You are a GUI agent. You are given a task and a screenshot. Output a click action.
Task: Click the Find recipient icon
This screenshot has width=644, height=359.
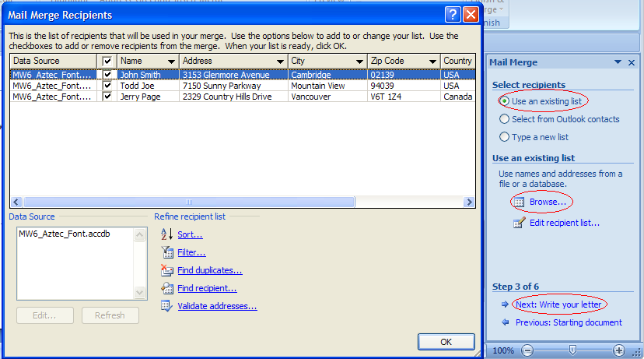pos(166,288)
